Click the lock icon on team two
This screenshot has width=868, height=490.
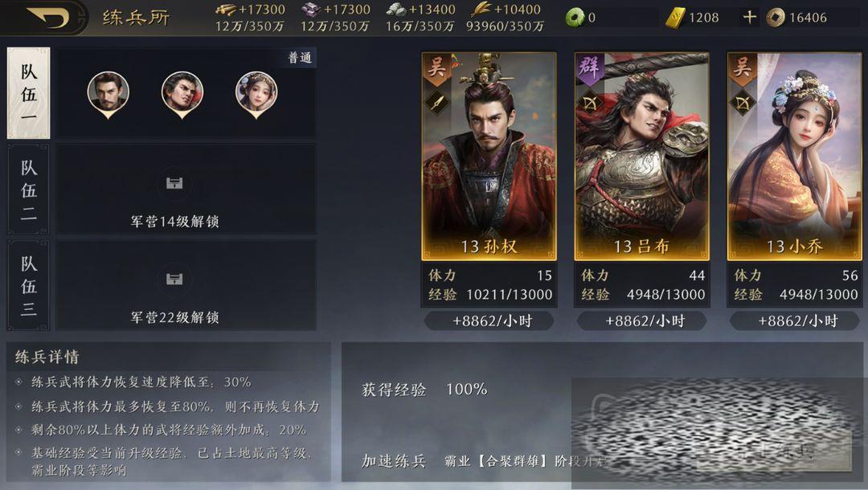[174, 183]
